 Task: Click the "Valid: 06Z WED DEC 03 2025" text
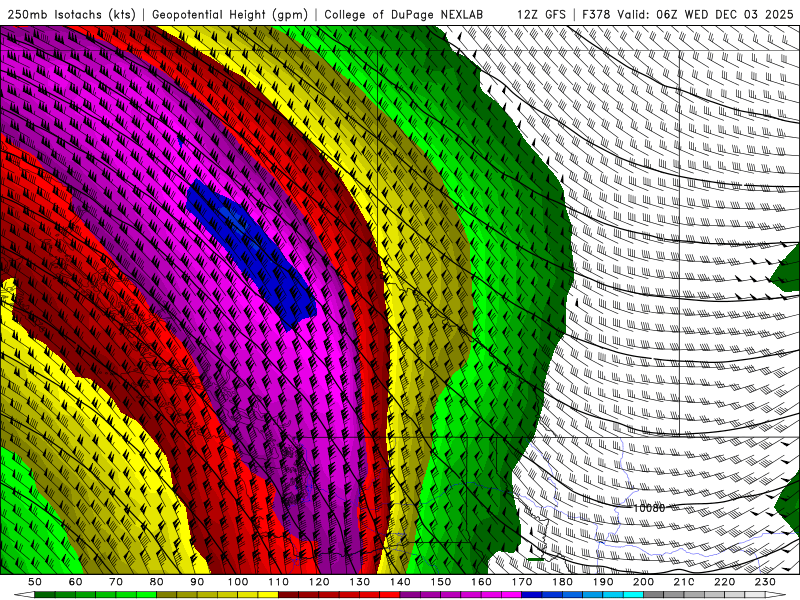click(706, 15)
